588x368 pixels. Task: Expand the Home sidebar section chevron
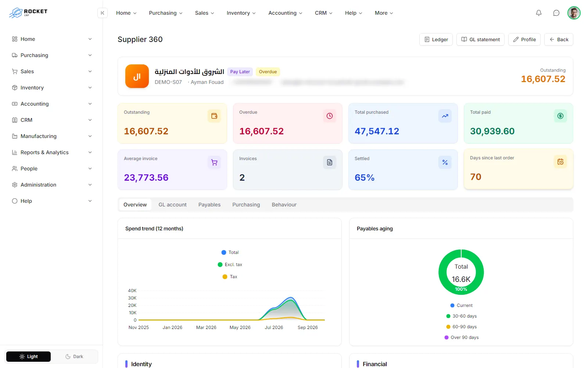pos(90,39)
